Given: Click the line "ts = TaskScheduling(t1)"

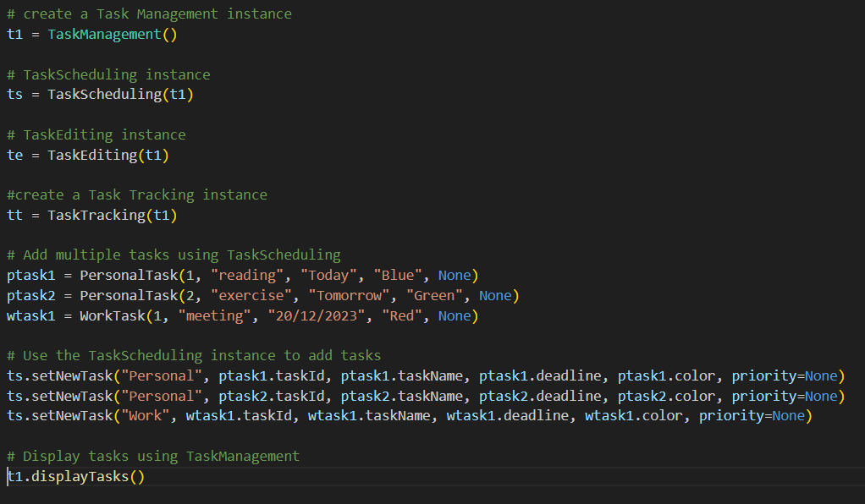Looking at the screenshot, I should point(100,95).
